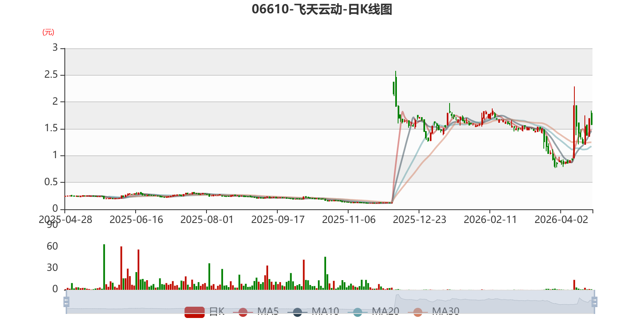Viewport: 644px width, 322px height.
Task: Click the tallest green volume bar
Action: pyautogui.click(x=104, y=267)
